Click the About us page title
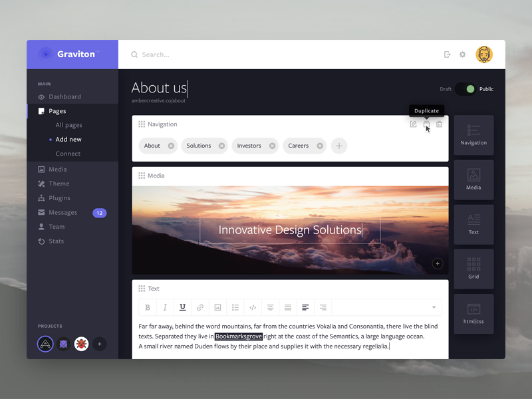Image resolution: width=532 pixels, height=399 pixels. point(159,88)
